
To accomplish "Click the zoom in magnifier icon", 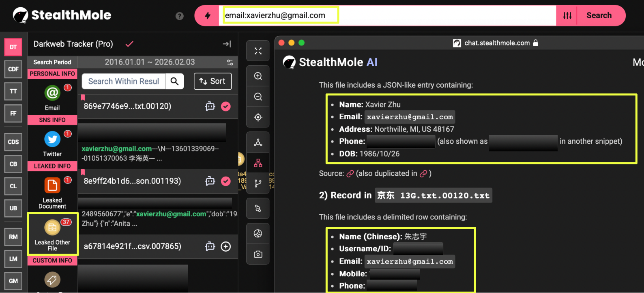I will 258,76.
